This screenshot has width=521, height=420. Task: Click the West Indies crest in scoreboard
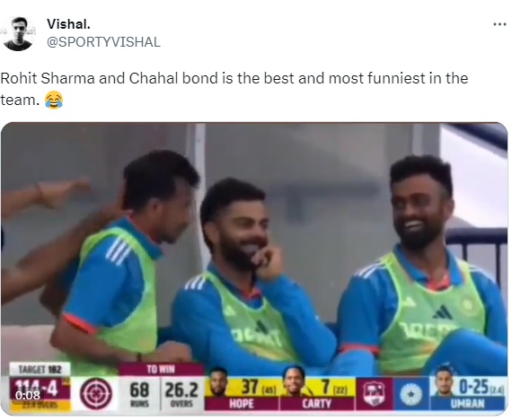click(x=375, y=394)
